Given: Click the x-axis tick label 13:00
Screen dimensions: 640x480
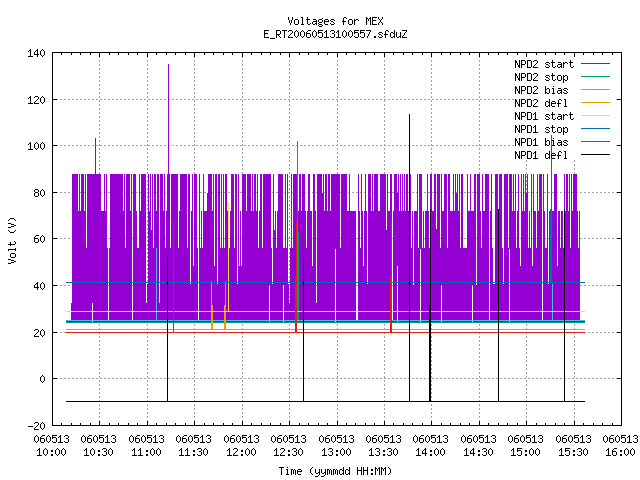Looking at the screenshot, I should tap(336, 453).
